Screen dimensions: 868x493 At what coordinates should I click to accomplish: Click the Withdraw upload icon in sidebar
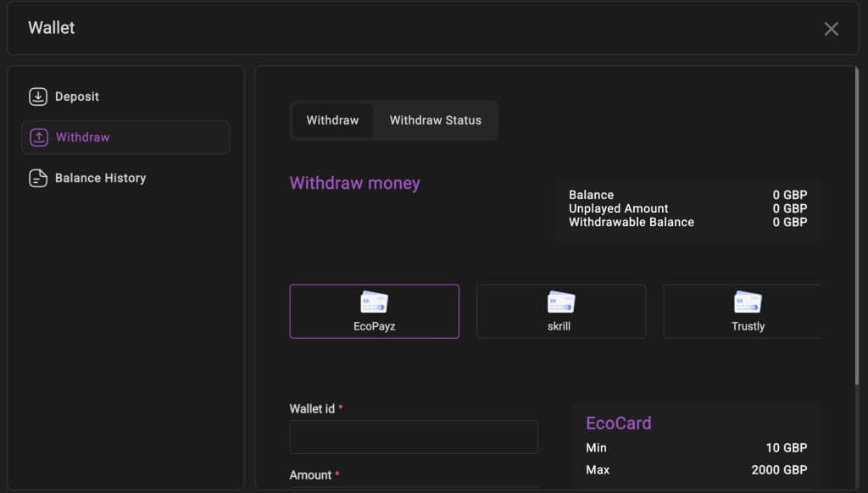coord(39,137)
